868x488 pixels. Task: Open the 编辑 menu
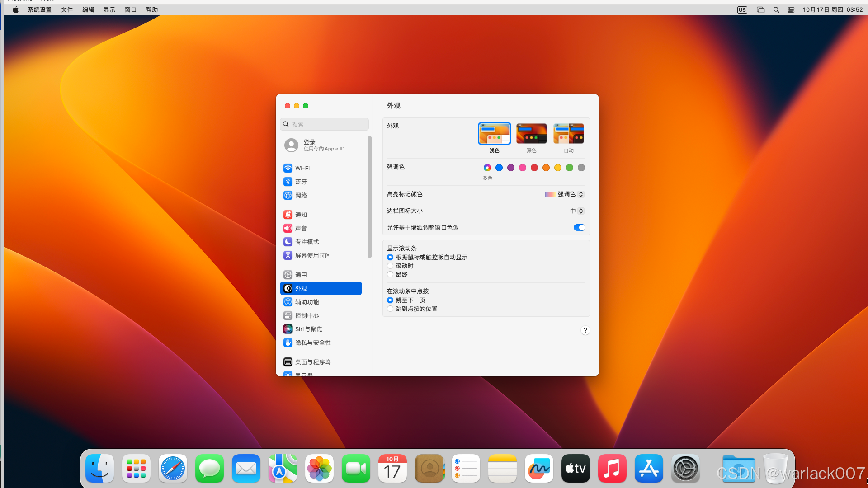(88, 10)
